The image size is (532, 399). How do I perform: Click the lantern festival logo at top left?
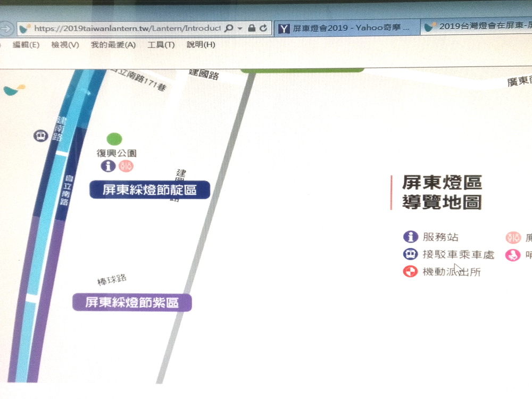click(14, 90)
